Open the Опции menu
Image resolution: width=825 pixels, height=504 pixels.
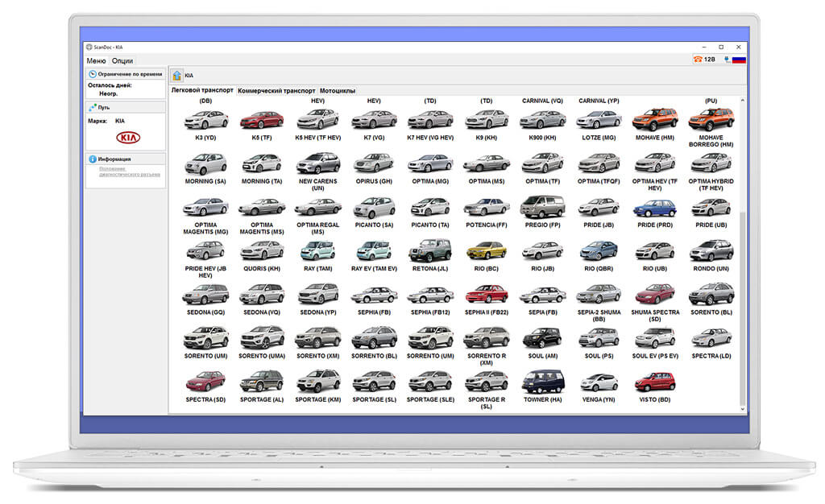122,61
